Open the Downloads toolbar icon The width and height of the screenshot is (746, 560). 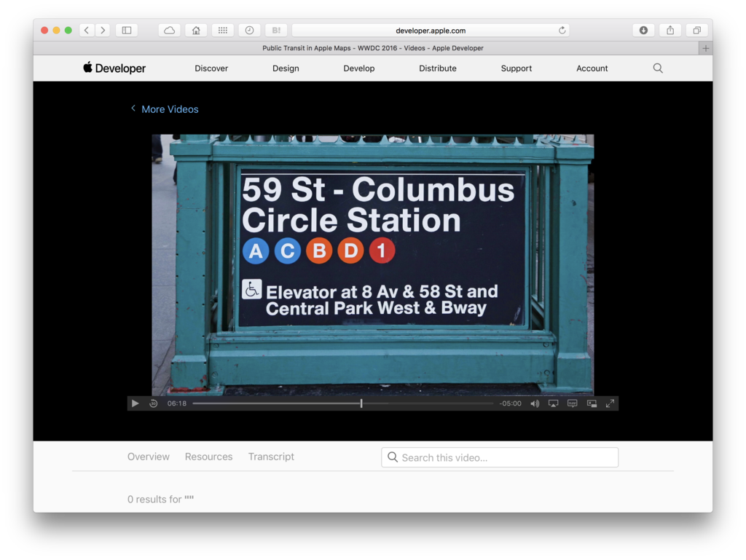coord(643,31)
